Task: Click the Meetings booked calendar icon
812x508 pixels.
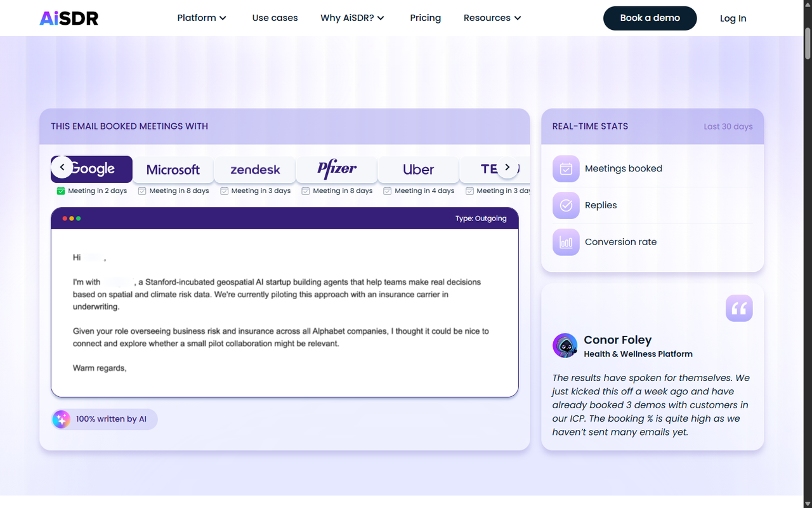Action: [x=566, y=169]
